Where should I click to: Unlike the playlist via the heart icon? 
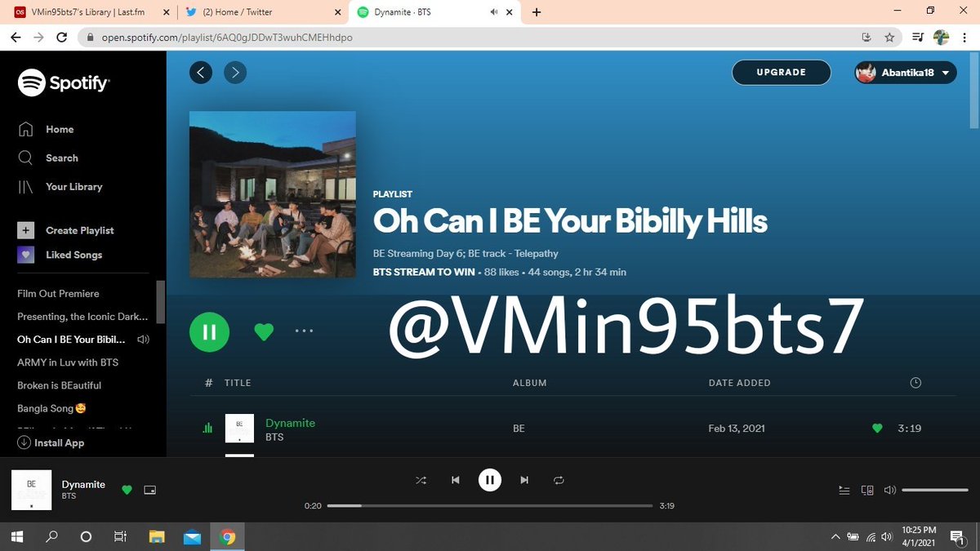pyautogui.click(x=263, y=331)
